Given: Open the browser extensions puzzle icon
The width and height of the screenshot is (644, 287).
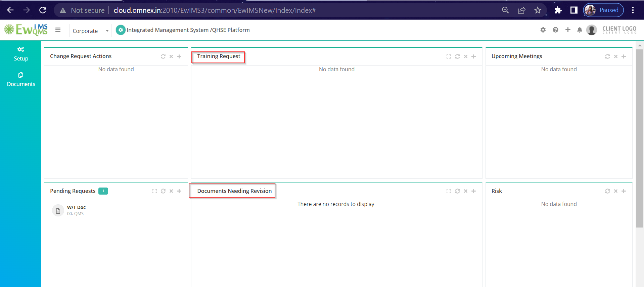Looking at the screenshot, I should 558,10.
